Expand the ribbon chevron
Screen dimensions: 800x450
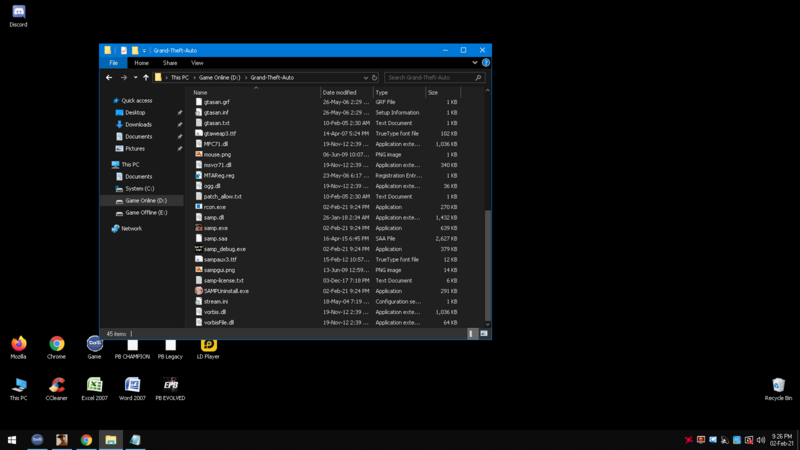(474, 63)
